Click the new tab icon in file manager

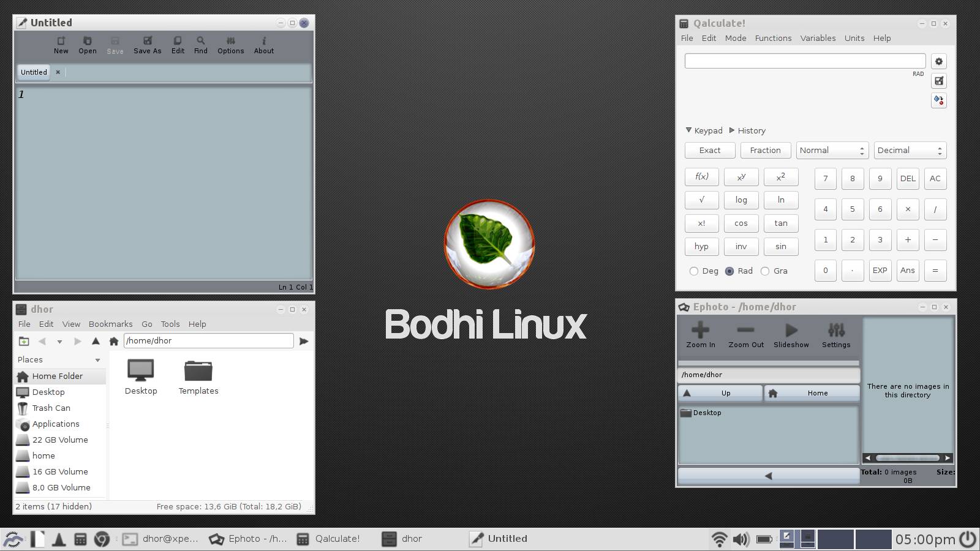pos(24,341)
